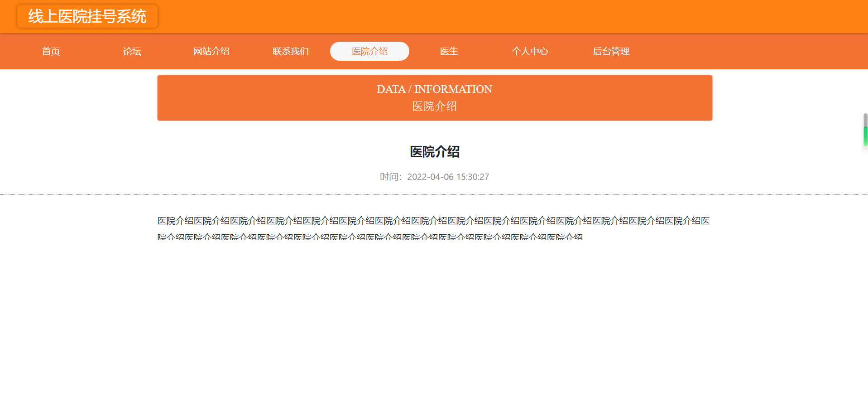Click the bold 医院介绍 article title
This screenshot has height=397, width=868.
pos(435,152)
